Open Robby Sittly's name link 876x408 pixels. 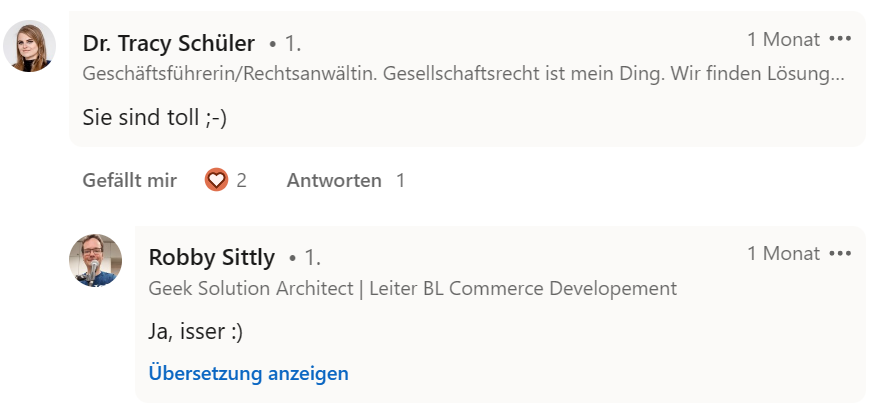[211, 257]
